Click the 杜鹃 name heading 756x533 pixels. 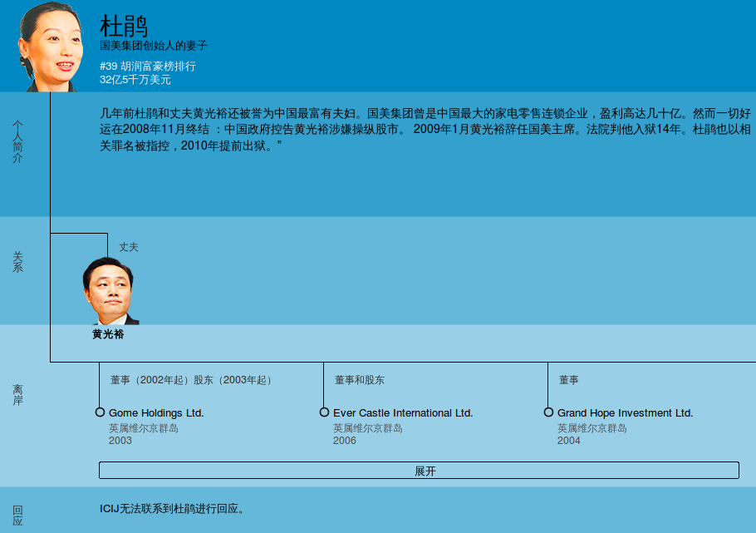[x=124, y=25]
